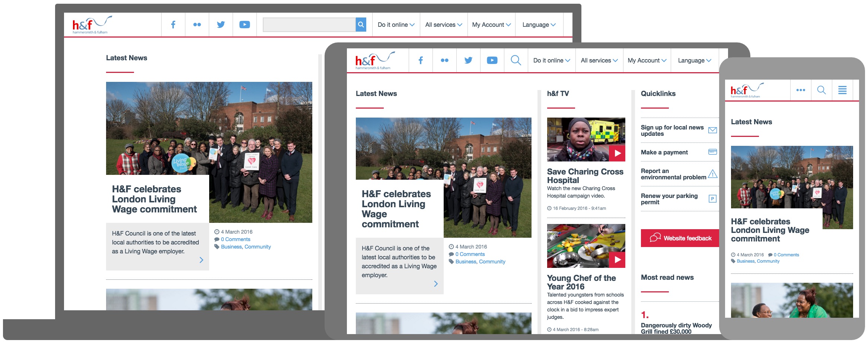
Task: Expand All services dropdown in tablet header
Action: click(599, 60)
